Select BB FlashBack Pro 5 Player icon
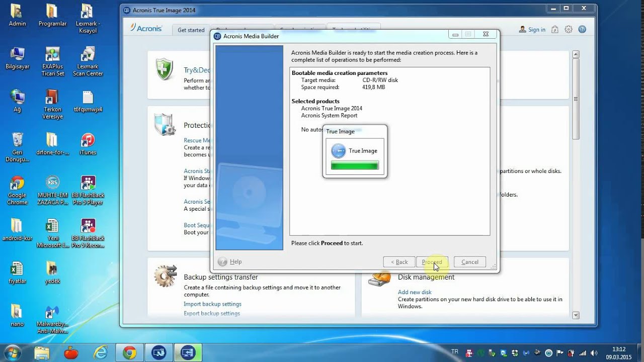The image size is (644, 362). 88,191
